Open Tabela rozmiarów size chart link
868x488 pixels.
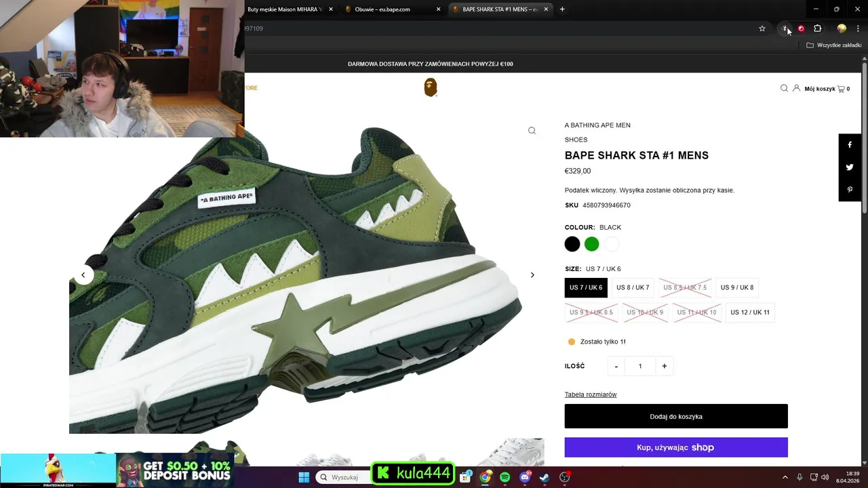point(591,394)
